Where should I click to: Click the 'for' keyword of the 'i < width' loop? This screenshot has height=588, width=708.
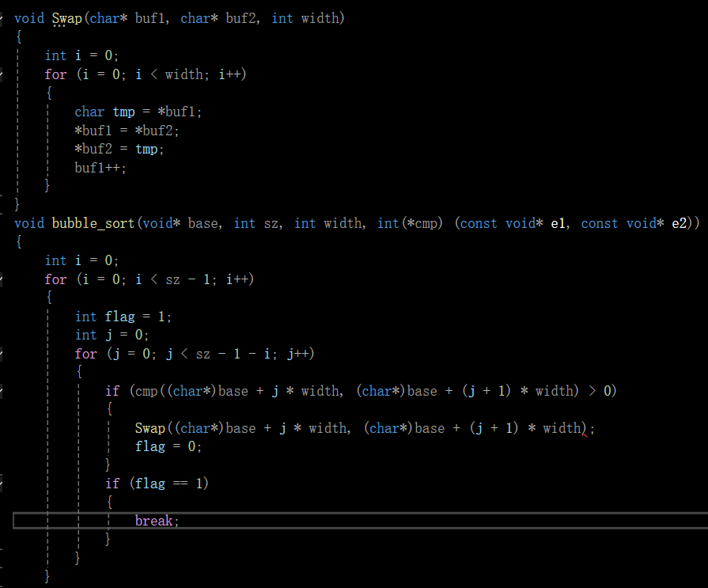click(55, 74)
